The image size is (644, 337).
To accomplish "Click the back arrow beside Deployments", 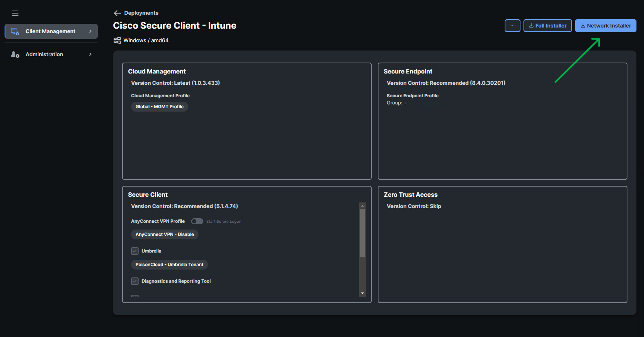I will (117, 13).
